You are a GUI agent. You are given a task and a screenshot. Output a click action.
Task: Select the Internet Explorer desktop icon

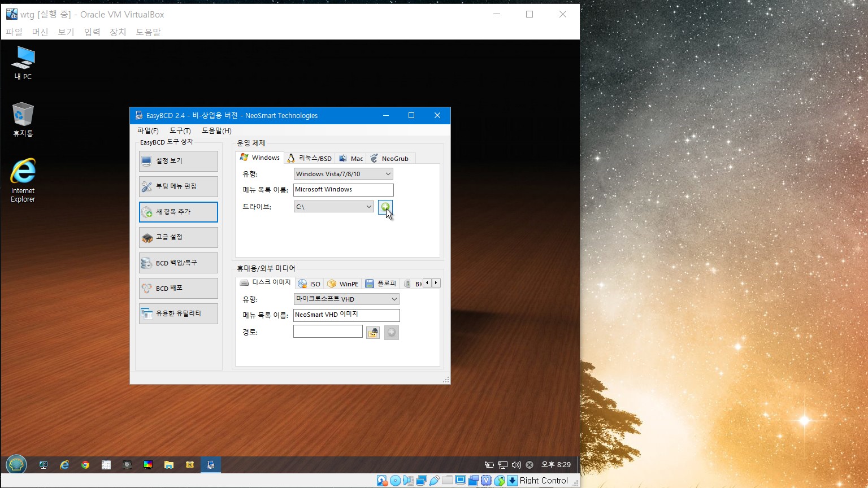(x=23, y=181)
